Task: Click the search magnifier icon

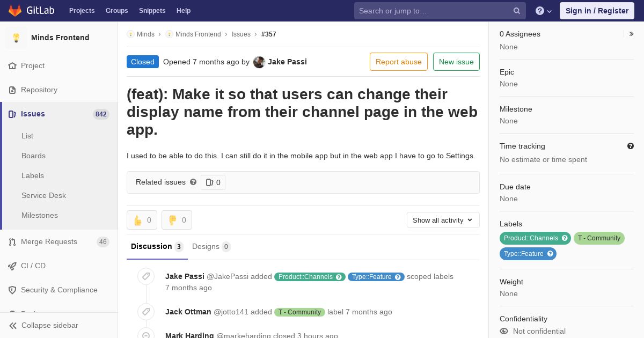Action: [x=517, y=11]
